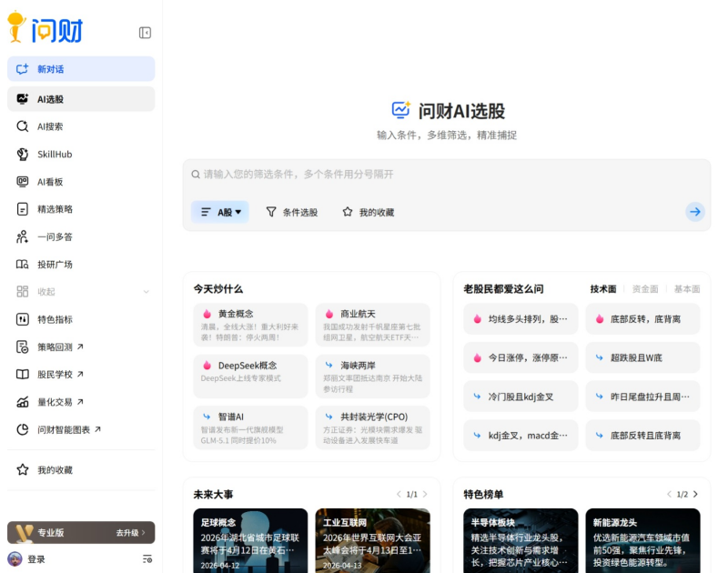
Task: Open AI搜索 from the sidebar
Action: click(50, 126)
